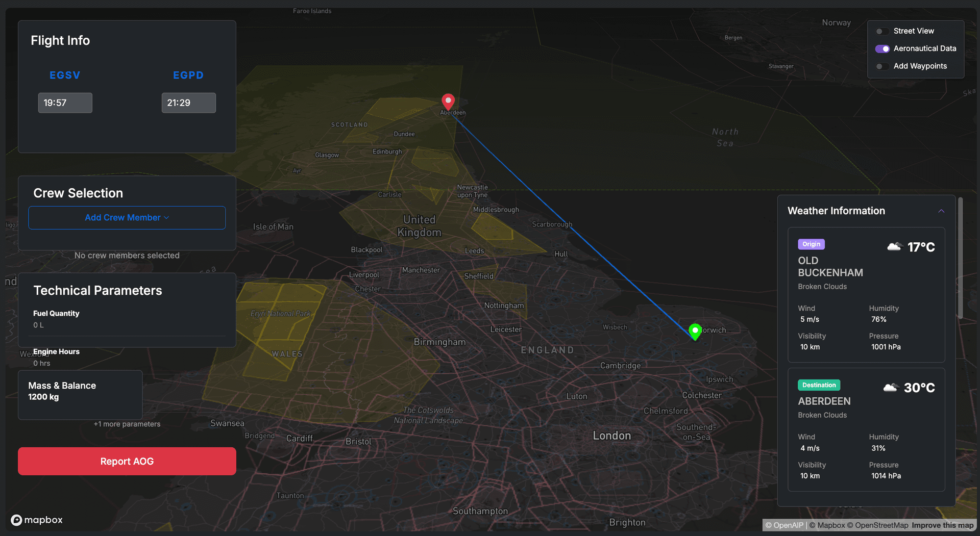Disable the Aeronautical Data toggle
The image size is (980, 536).
click(882, 49)
